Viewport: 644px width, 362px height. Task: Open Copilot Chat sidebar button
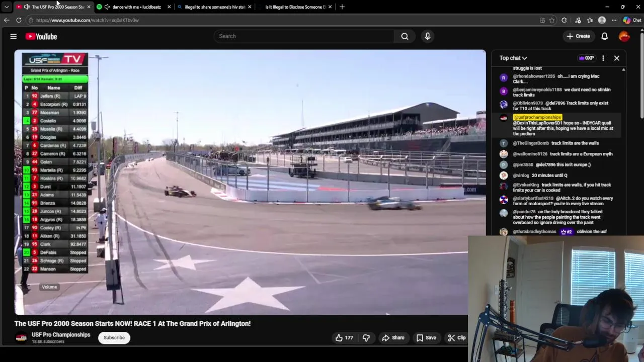coord(632,20)
